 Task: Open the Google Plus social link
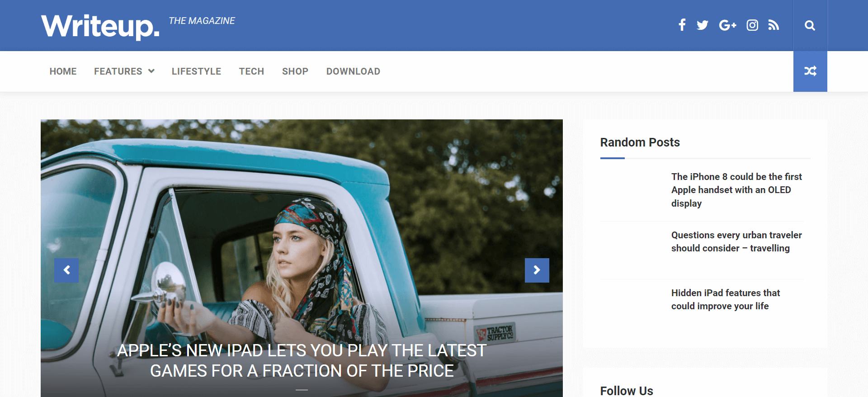pos(728,25)
